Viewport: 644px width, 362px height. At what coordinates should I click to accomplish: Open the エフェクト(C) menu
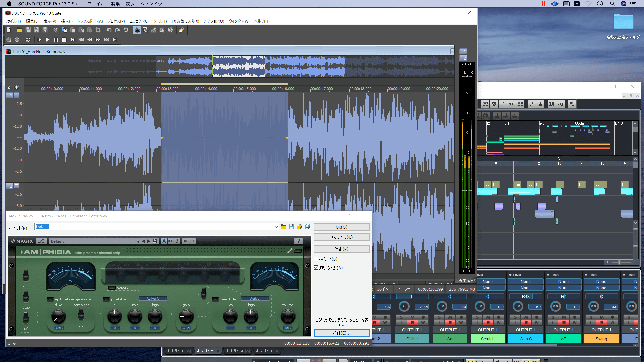(139, 21)
